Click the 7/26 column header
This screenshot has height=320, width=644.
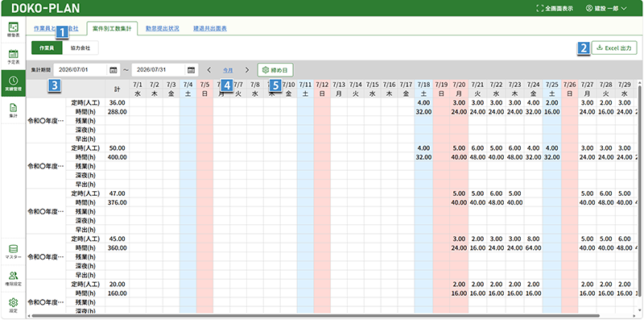click(x=570, y=84)
